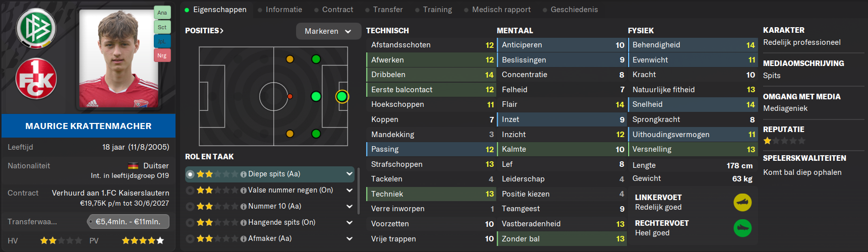Click the transfer value €5,4mln. - €11mln. button
This screenshot has width=868, height=252.
click(x=128, y=222)
